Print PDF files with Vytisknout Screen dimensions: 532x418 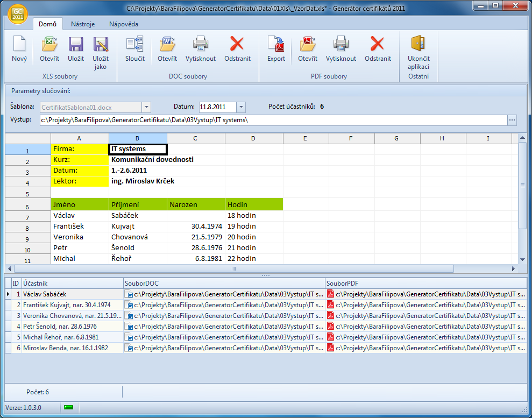[x=341, y=49]
